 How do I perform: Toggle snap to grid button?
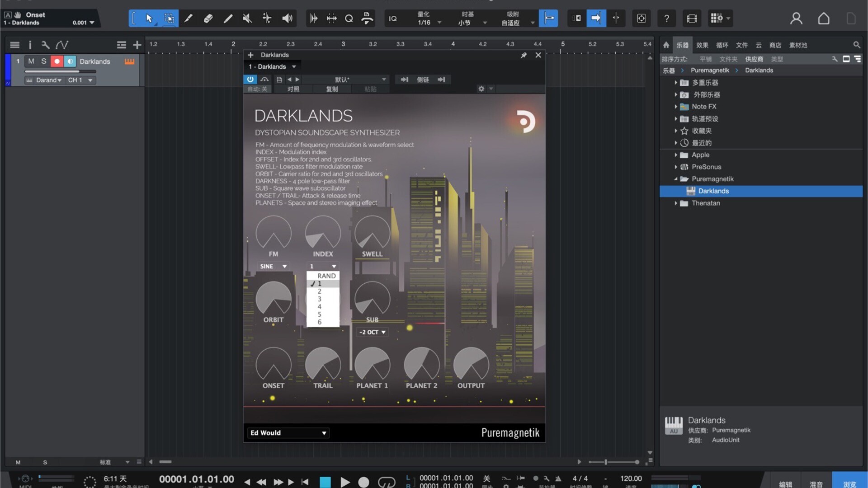click(548, 19)
